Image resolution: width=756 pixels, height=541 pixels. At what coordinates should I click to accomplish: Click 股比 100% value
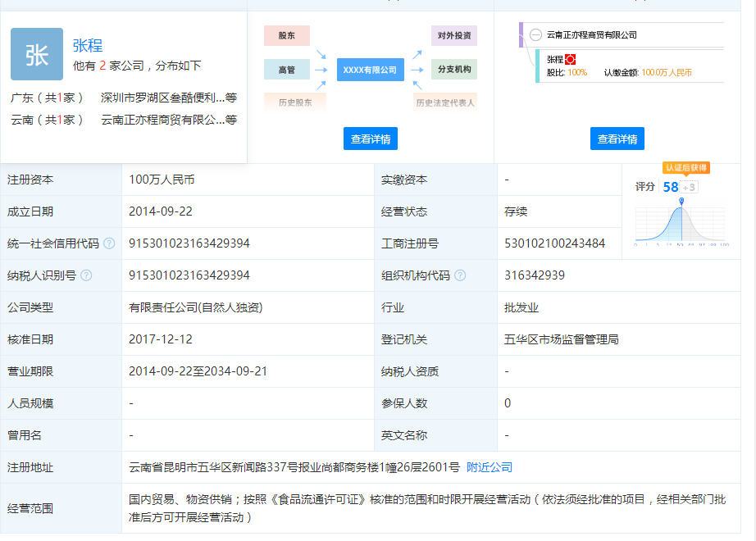pyautogui.click(x=577, y=73)
